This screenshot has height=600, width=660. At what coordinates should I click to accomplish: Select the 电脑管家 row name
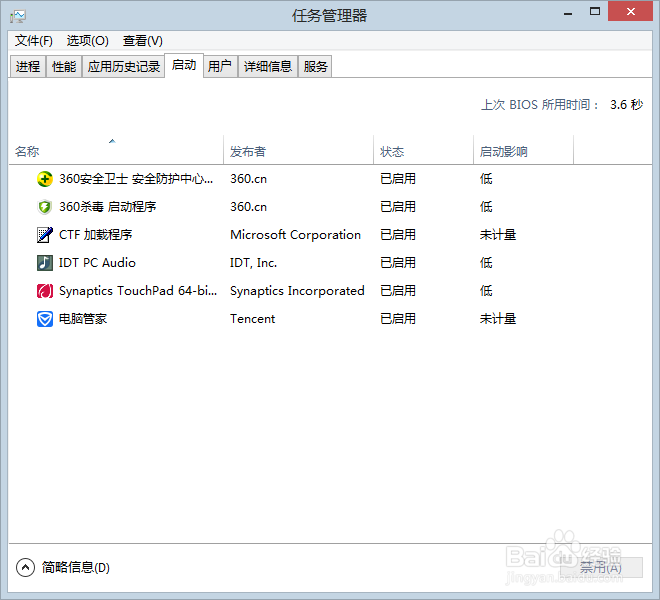coord(83,319)
